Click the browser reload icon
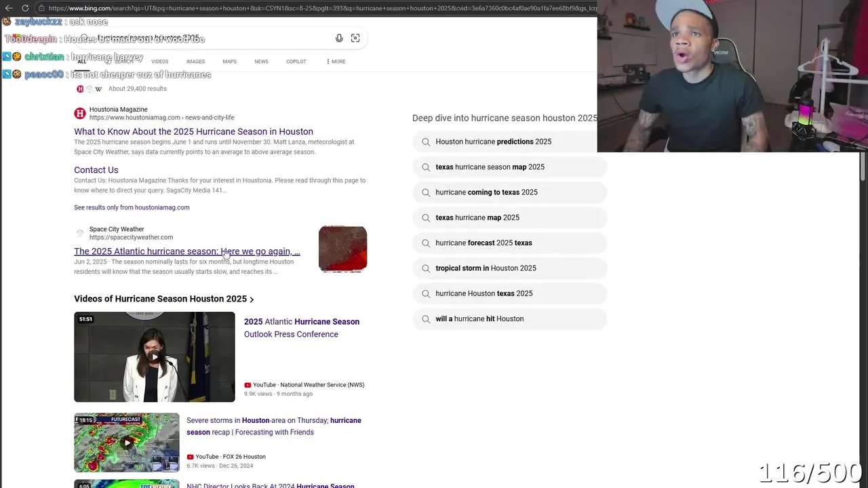 coord(25,8)
